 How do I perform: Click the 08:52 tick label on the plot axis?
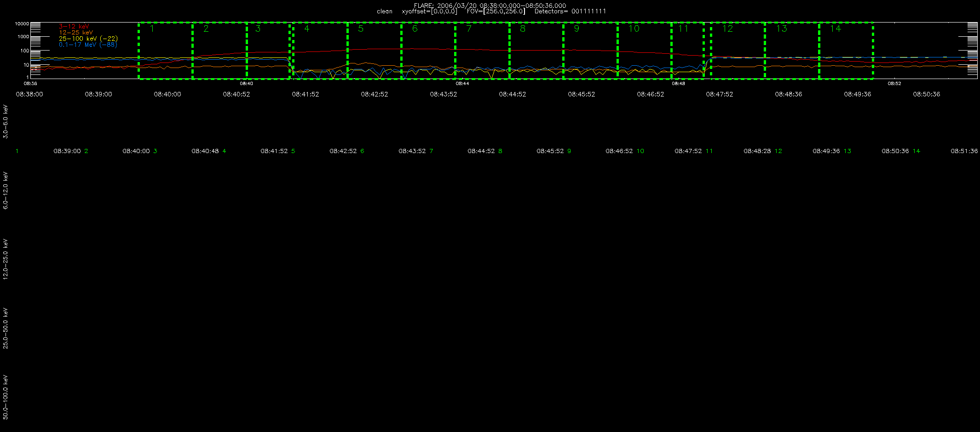(x=894, y=84)
